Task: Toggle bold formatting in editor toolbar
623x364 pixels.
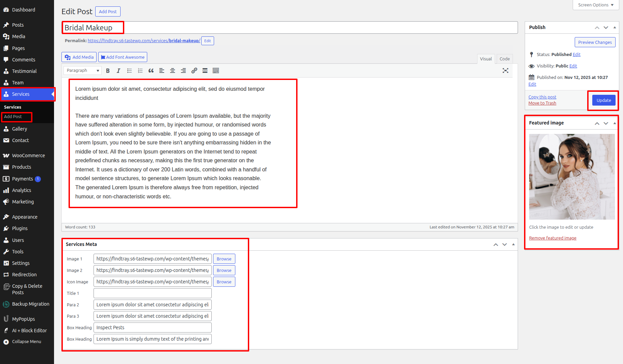Action: coord(108,71)
